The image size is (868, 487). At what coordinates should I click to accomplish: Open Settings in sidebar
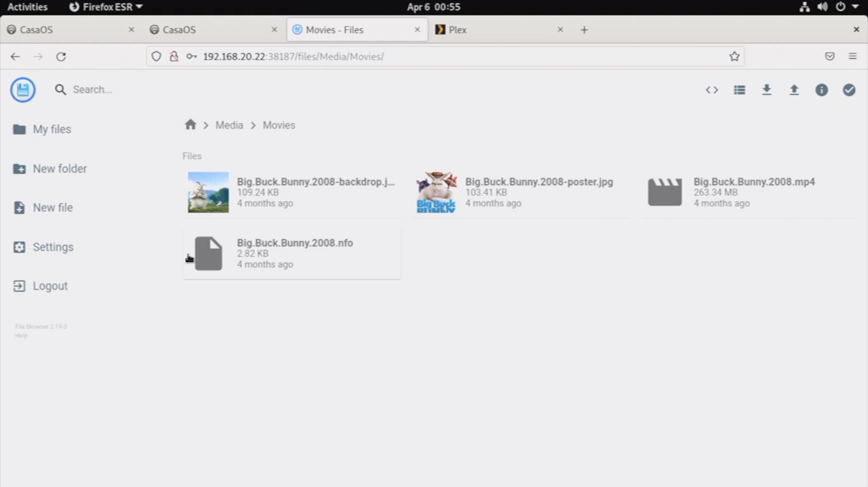53,247
